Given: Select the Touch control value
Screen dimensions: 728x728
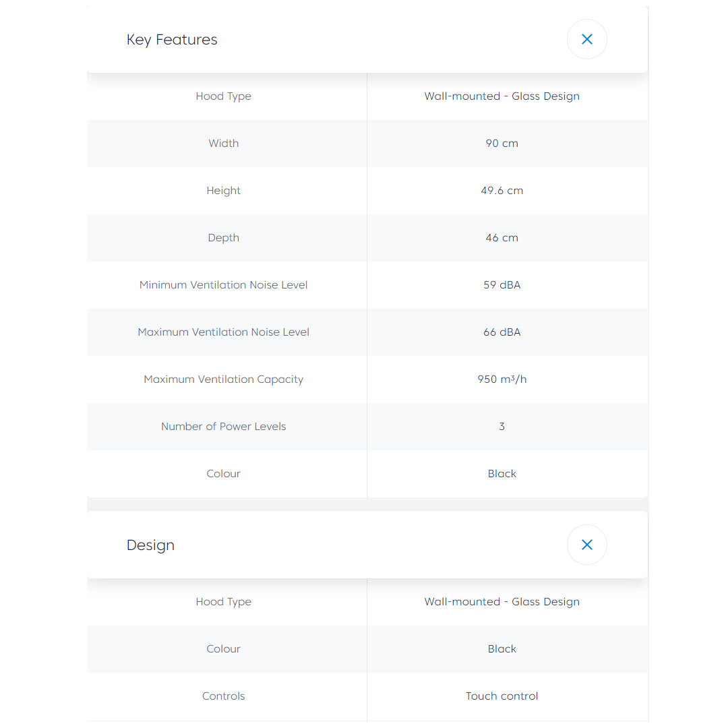Looking at the screenshot, I should pos(502,696).
